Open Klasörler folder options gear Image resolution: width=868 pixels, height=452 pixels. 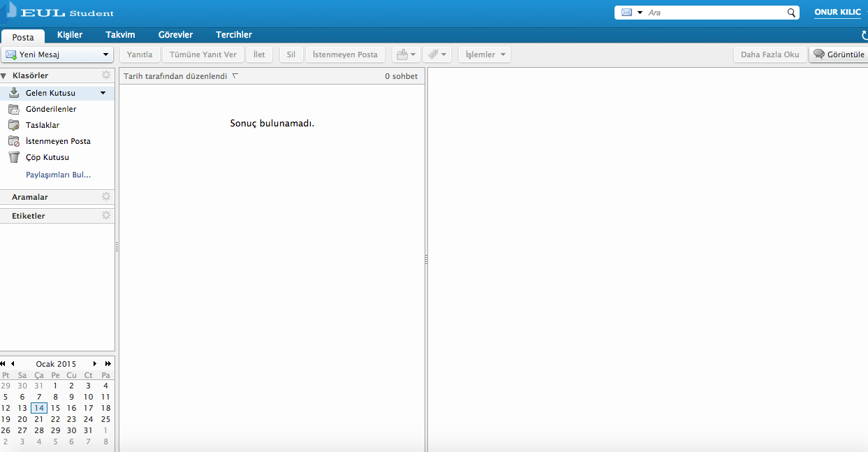click(106, 75)
